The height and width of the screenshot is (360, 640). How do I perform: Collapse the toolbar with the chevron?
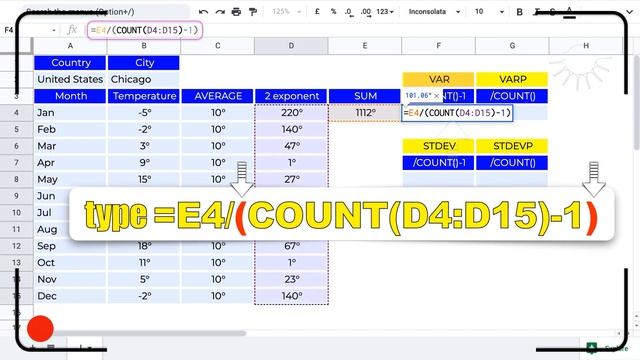point(630,12)
